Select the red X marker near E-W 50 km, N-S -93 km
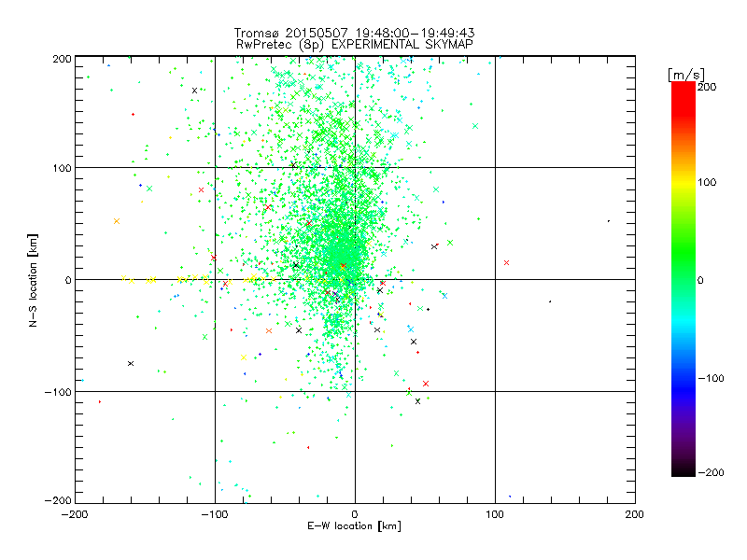The height and width of the screenshot is (560, 747). point(426,384)
